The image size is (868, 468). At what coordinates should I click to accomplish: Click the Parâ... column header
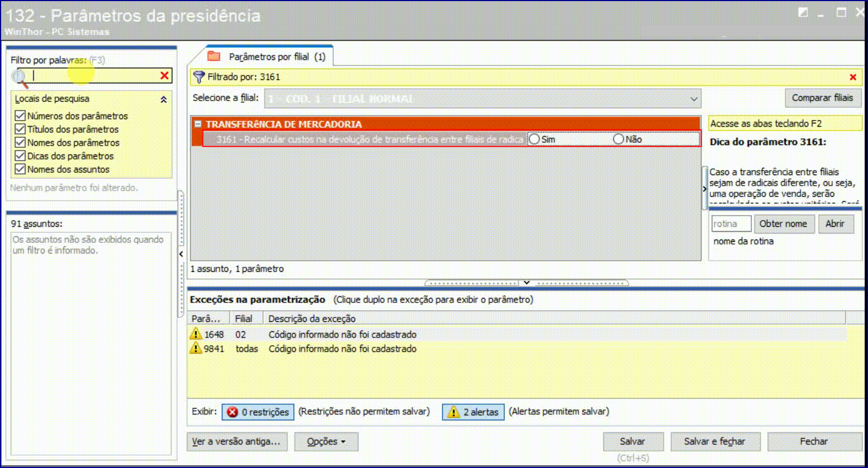click(x=209, y=318)
